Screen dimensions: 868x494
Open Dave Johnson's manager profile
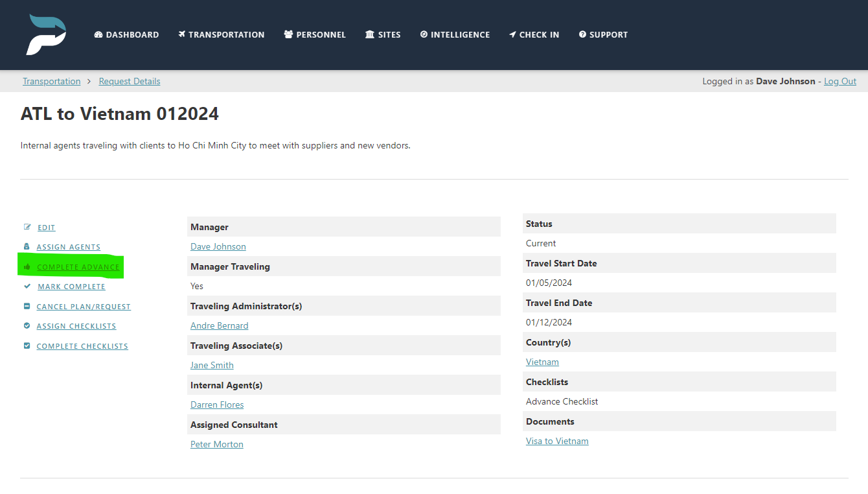(x=218, y=246)
